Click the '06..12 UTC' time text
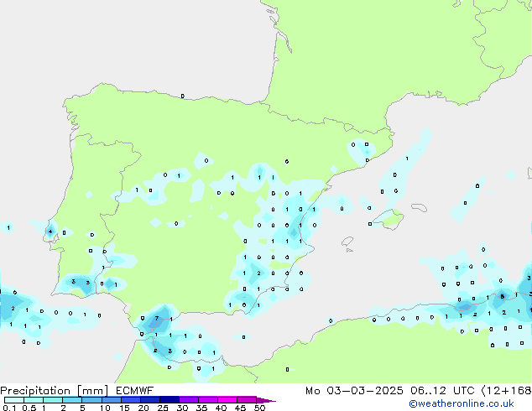Viewport: 532px width, 411px height. 442,391
